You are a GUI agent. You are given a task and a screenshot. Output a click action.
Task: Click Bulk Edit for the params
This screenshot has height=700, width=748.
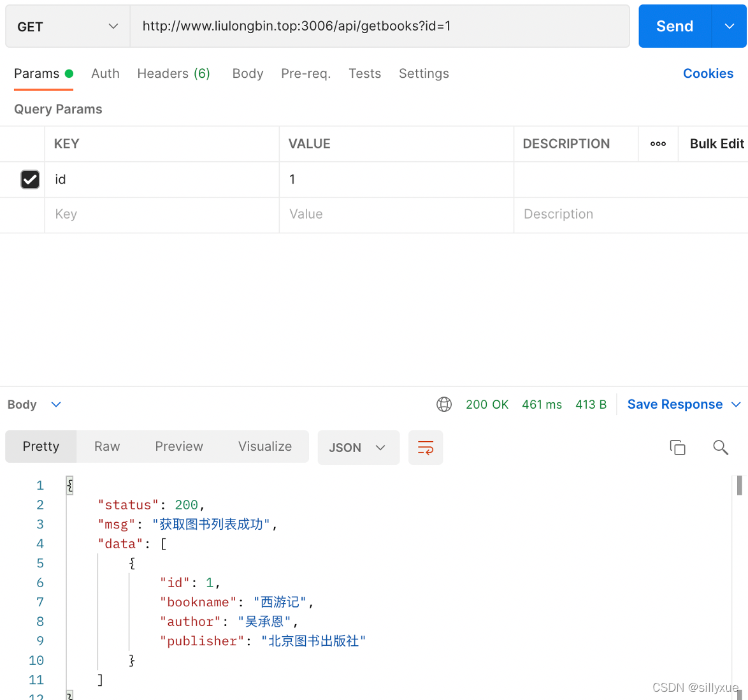(717, 143)
